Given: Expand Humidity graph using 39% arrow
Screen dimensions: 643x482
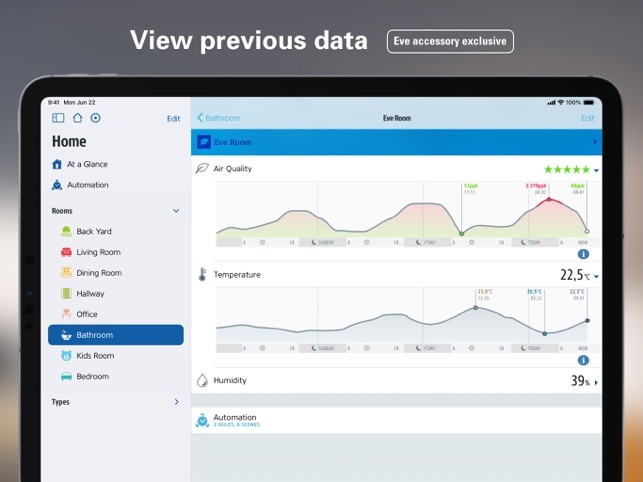Looking at the screenshot, I should [x=596, y=382].
